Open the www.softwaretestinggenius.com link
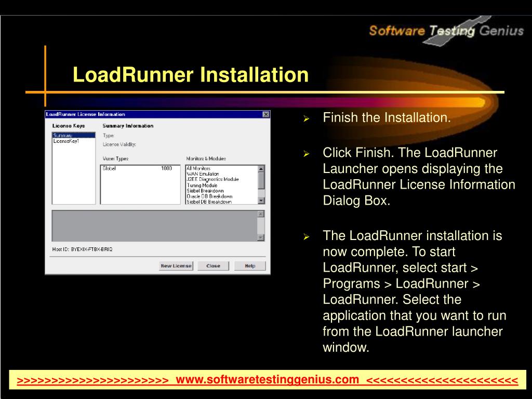 (268, 379)
